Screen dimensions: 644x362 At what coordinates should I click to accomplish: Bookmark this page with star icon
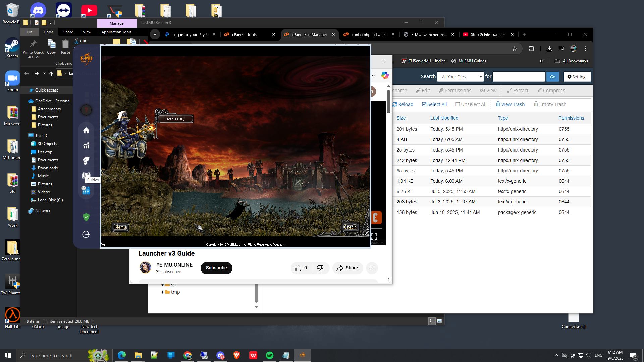515,49
